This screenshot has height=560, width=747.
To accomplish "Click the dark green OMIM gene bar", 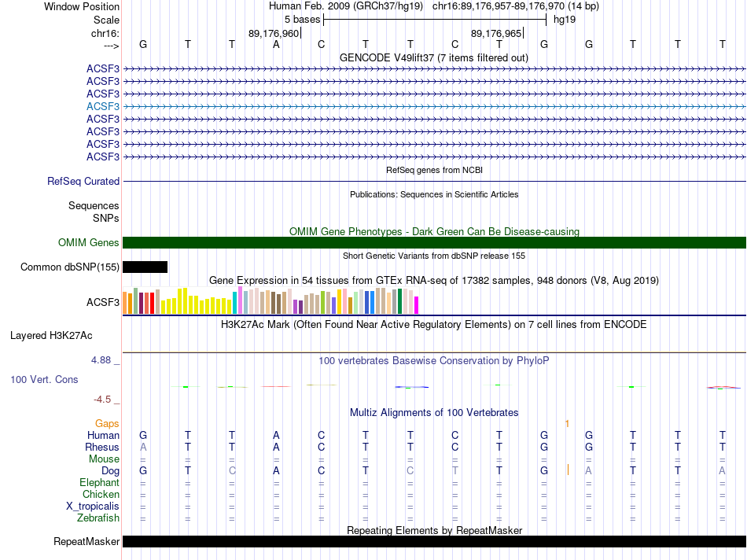I will coord(434,242).
